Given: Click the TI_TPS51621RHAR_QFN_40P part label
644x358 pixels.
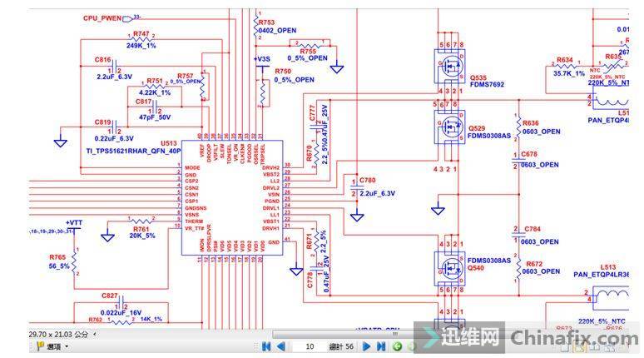Looking at the screenshot, I should click(x=133, y=151).
